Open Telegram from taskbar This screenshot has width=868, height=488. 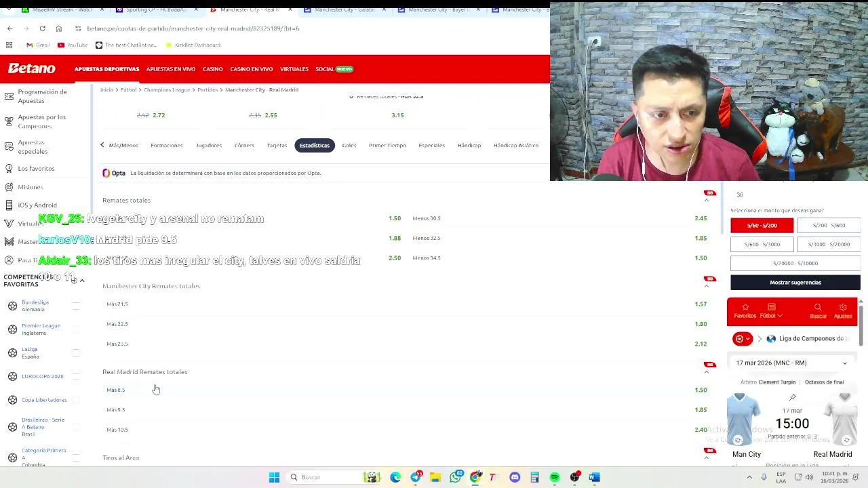coord(416,477)
